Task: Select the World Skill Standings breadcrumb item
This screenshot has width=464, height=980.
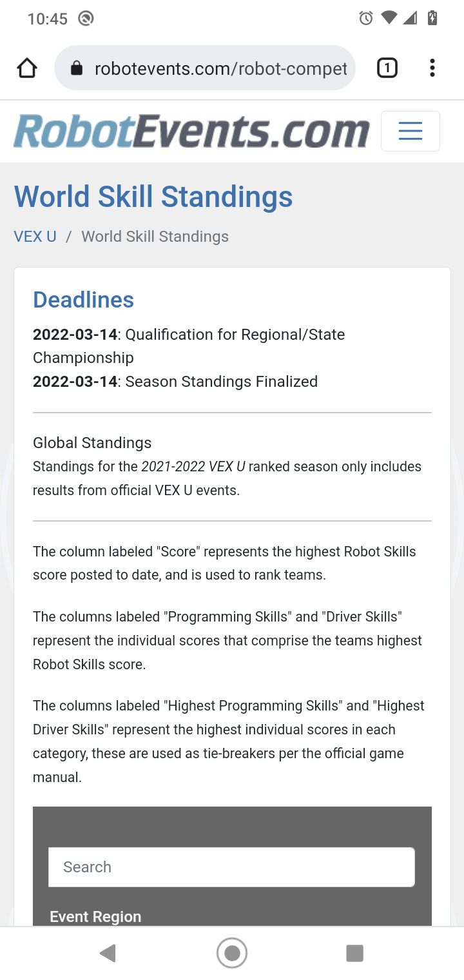Action: click(155, 237)
